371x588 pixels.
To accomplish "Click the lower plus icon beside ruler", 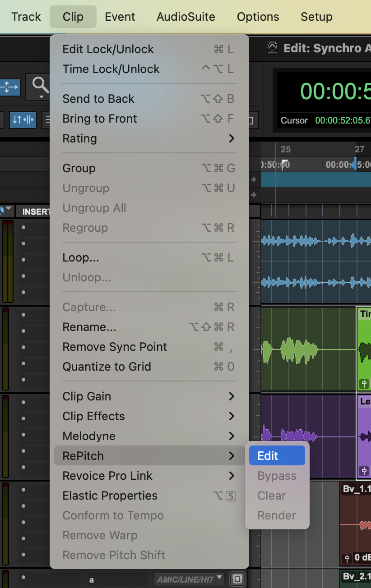I will click(254, 195).
